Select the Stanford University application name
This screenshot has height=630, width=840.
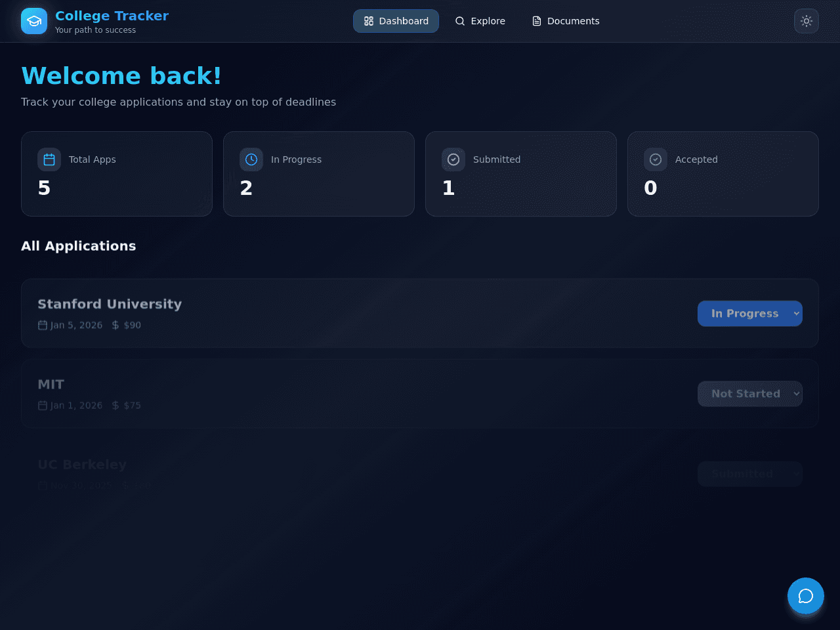point(110,304)
